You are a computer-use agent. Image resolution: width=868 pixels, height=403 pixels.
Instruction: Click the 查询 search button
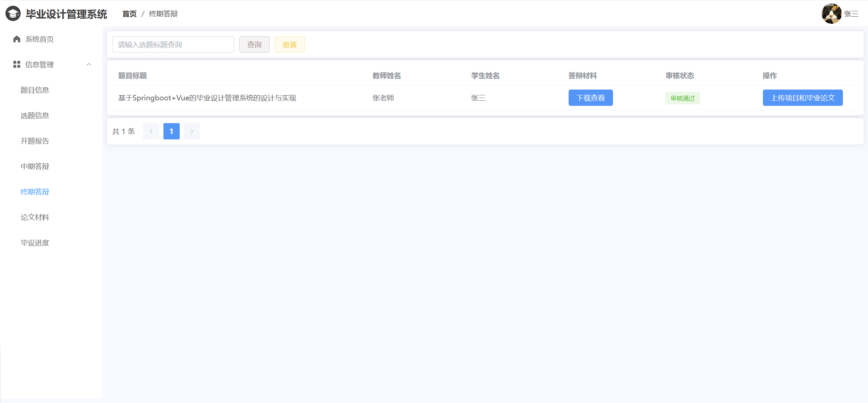tap(254, 44)
